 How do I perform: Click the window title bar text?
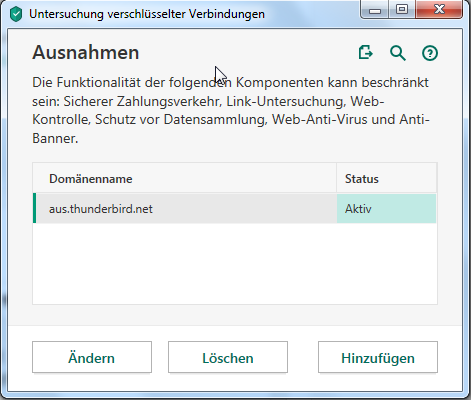[x=147, y=14]
